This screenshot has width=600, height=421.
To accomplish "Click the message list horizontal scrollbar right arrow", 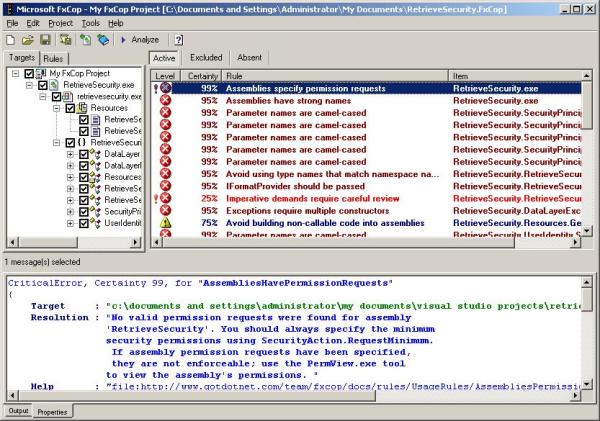I will click(576, 242).
